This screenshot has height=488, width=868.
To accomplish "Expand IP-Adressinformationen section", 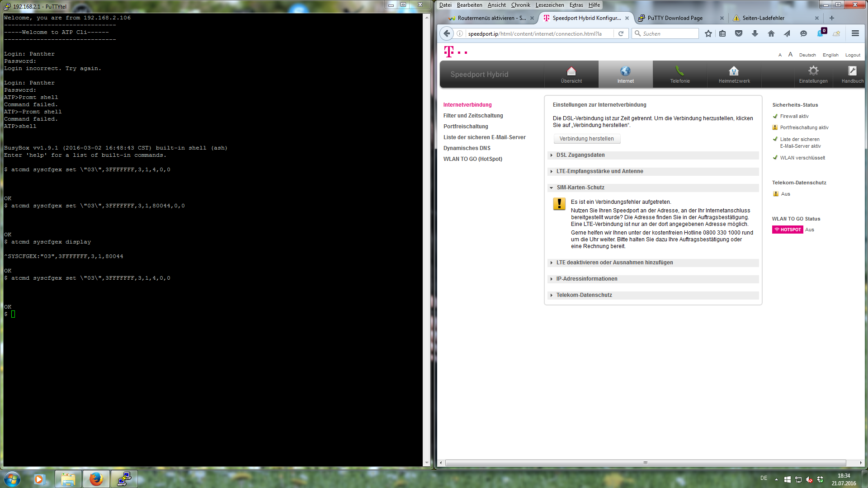I will click(653, 279).
